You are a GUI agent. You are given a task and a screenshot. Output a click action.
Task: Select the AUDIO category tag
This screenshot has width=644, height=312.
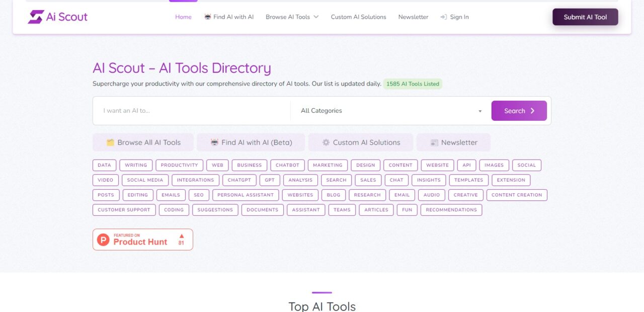coord(432,195)
